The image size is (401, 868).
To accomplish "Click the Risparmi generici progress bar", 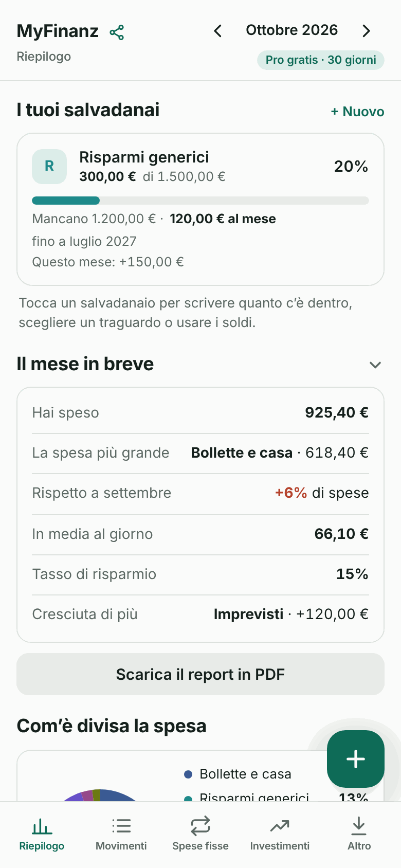I will click(200, 201).
